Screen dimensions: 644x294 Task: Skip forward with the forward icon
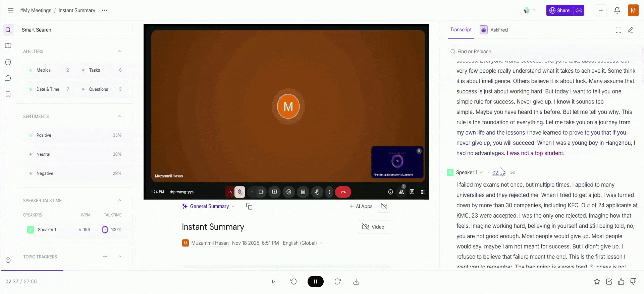(338, 282)
